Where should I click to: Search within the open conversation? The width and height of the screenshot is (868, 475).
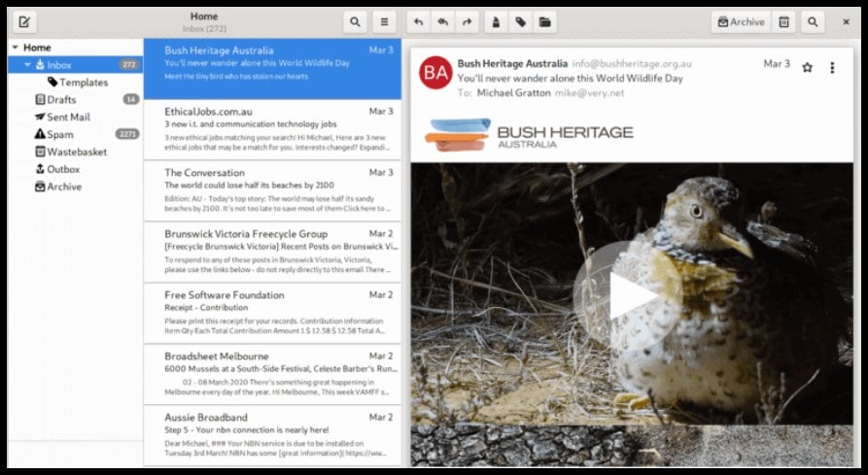click(813, 22)
